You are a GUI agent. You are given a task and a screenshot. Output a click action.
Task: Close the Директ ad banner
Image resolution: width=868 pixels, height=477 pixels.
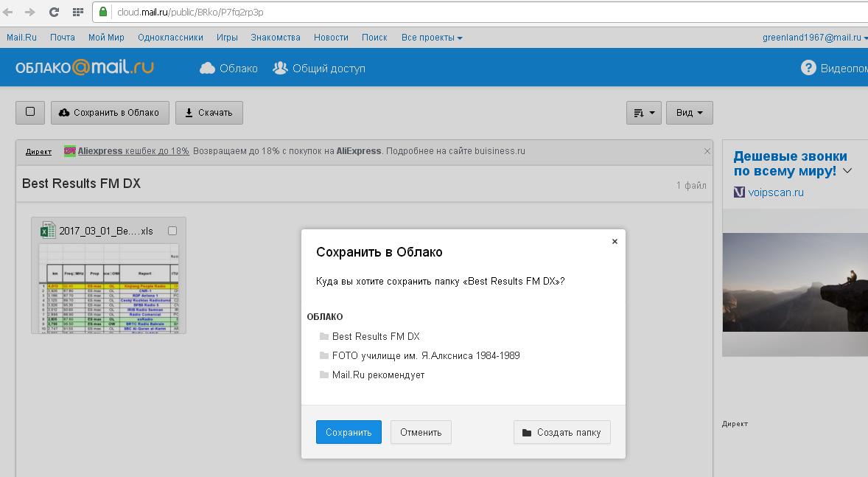pyautogui.click(x=707, y=151)
